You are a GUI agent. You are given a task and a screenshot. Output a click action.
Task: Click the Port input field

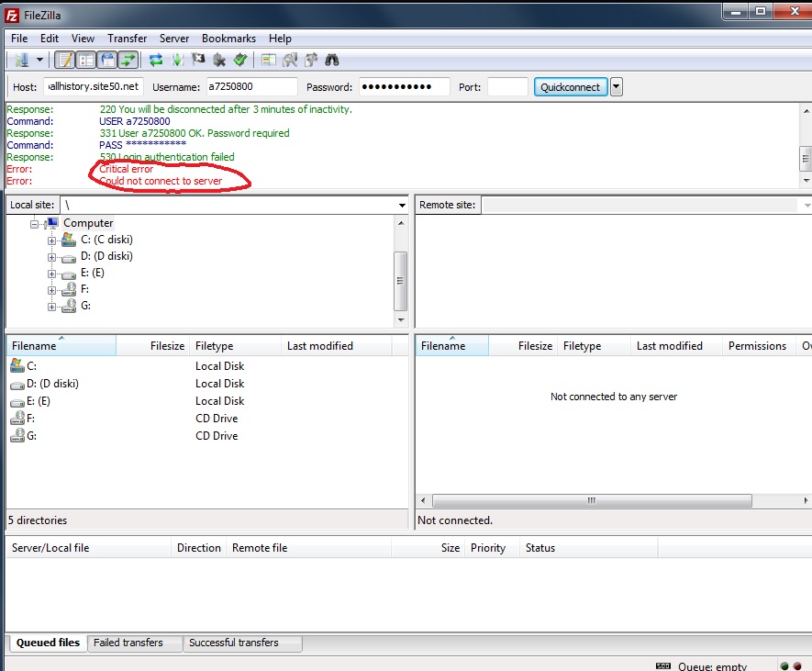tap(506, 87)
